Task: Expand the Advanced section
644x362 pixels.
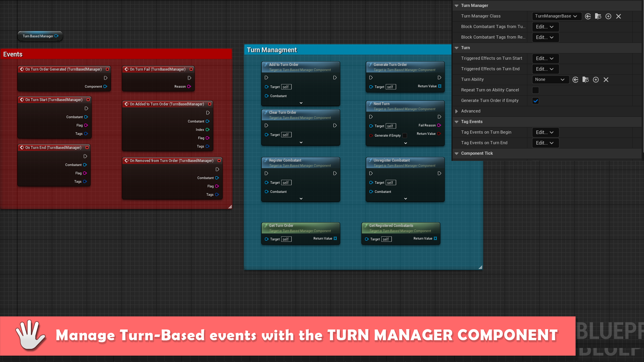Action: pos(457,111)
